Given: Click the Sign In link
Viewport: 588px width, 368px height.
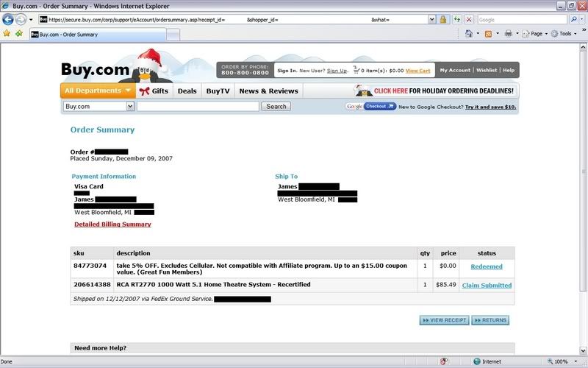Looking at the screenshot, I should pyautogui.click(x=287, y=71).
